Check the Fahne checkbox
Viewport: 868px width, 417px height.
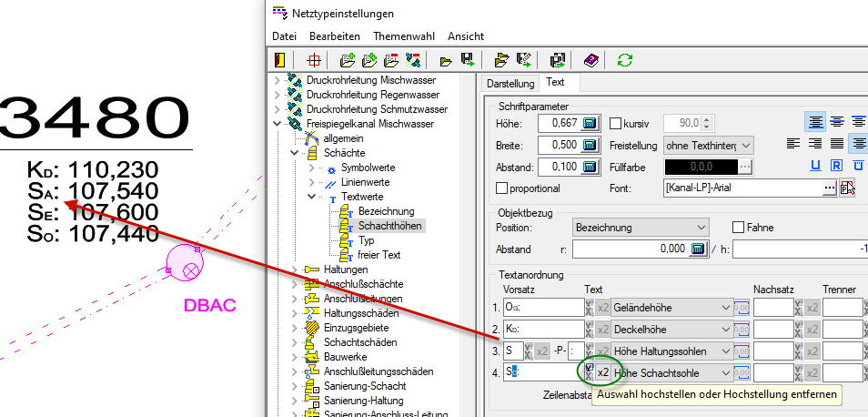point(739,227)
